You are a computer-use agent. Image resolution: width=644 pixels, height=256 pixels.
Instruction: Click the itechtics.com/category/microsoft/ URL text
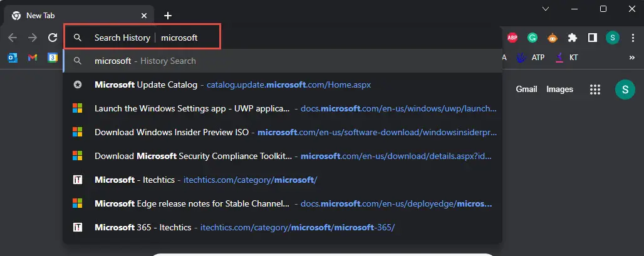[250, 180]
